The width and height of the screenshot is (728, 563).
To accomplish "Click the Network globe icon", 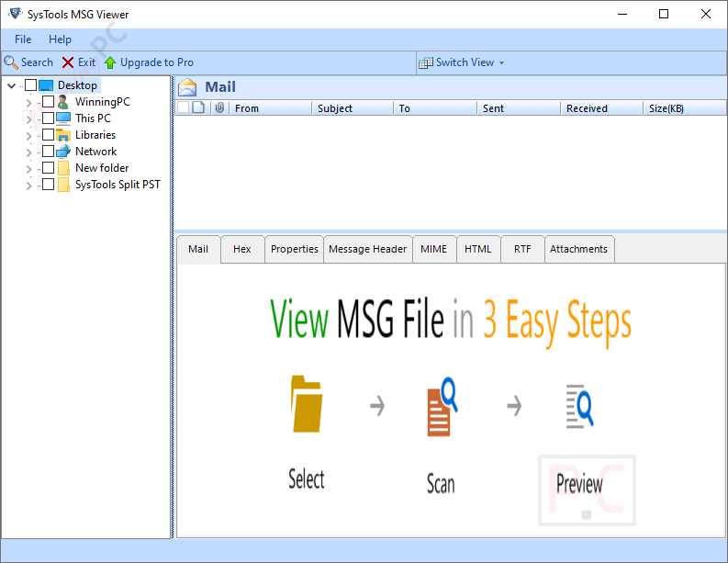I will coord(63,152).
